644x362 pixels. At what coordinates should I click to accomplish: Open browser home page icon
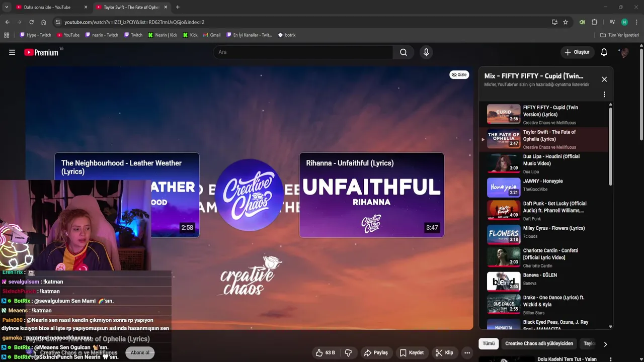(44, 22)
